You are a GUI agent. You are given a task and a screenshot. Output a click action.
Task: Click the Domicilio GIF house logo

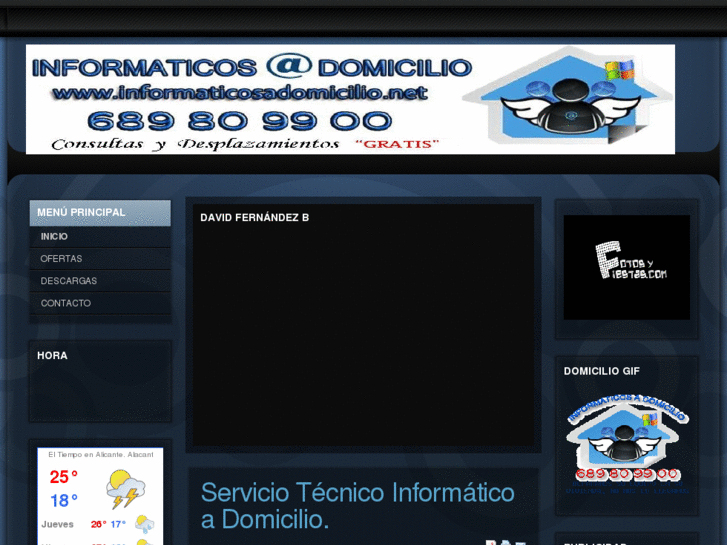[627, 443]
